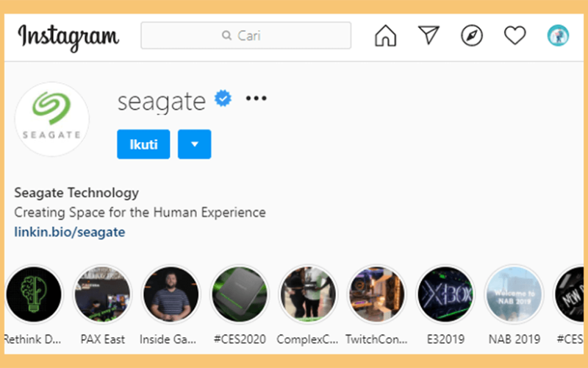Click the seagate username heading
588x368 pixels.
click(162, 102)
